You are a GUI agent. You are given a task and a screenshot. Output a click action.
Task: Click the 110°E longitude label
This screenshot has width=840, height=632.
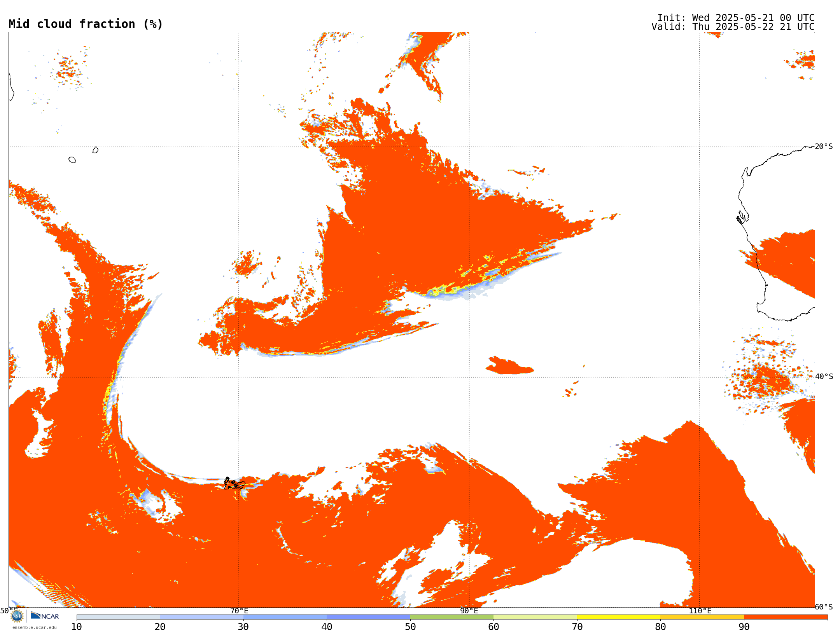(700, 611)
